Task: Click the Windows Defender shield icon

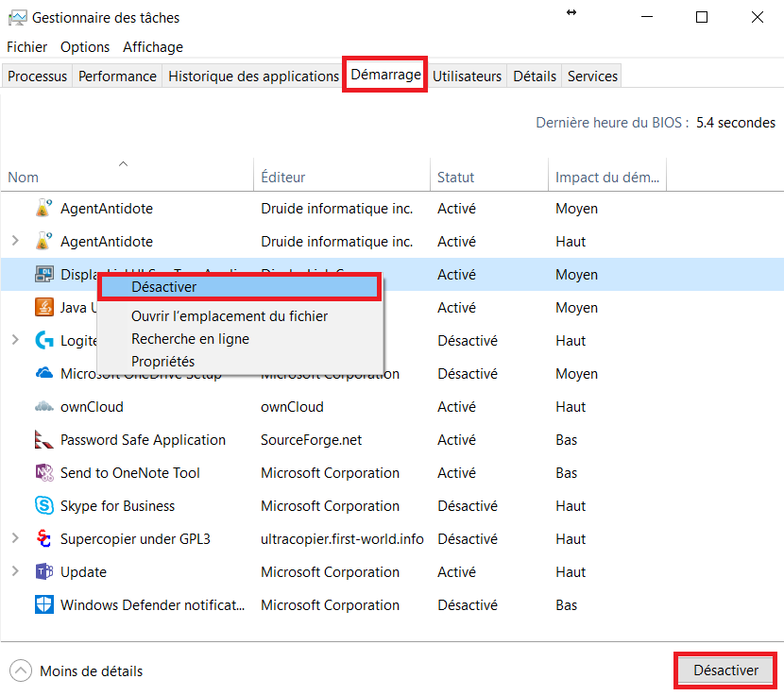Action: [x=44, y=604]
